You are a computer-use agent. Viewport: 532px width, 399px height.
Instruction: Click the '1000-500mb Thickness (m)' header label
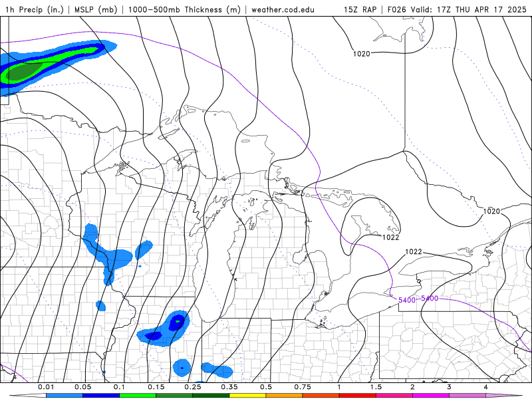[x=184, y=9]
